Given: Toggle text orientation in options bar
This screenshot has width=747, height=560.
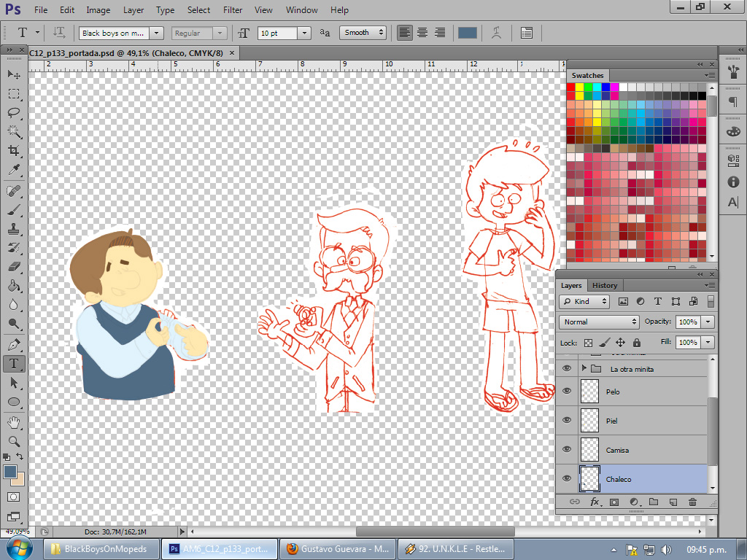Looking at the screenshot, I should coord(59,33).
